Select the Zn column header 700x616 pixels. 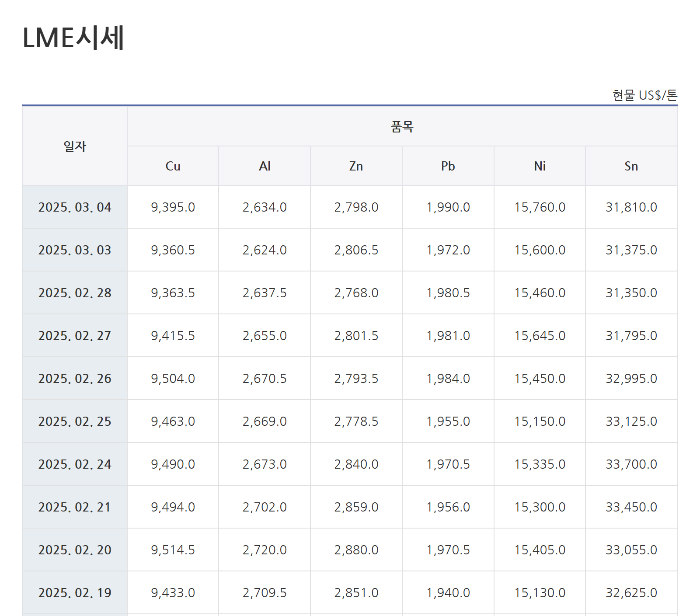point(356,166)
